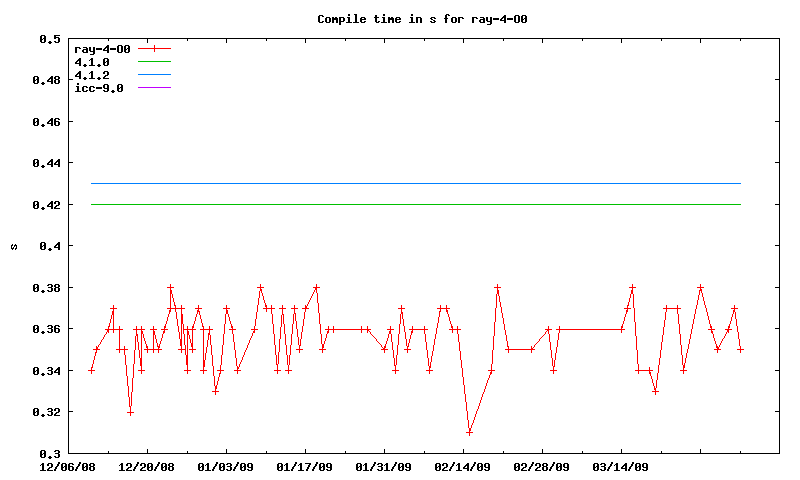Screen dimensions: 800x480
Task: Click the 4.1.0 legend label
Action: [92, 62]
